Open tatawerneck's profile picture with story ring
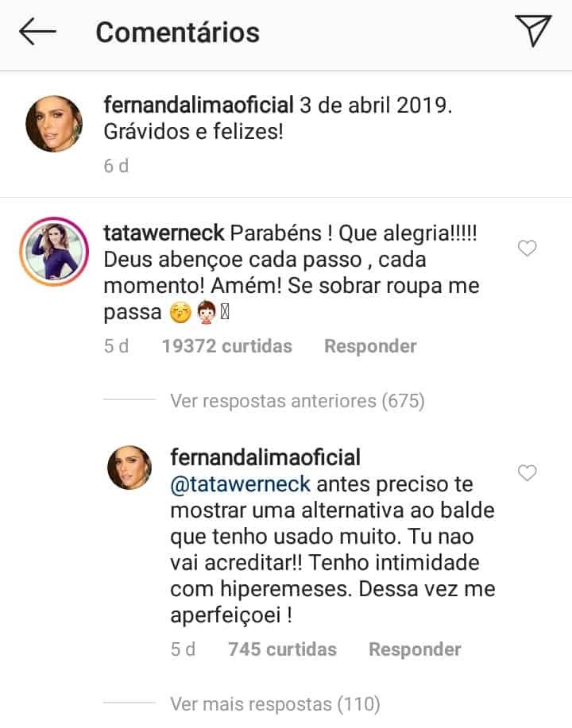Screen dimensions: 572x728 [54, 248]
